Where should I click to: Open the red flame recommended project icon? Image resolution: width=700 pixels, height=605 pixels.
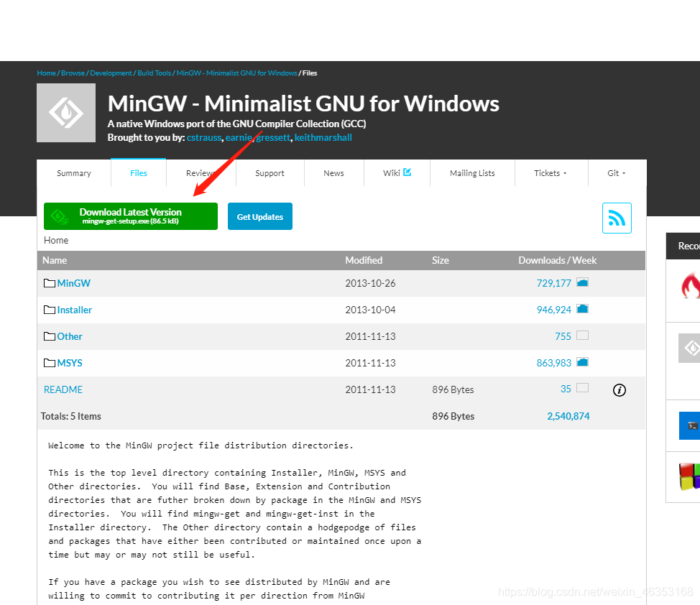[x=690, y=286]
